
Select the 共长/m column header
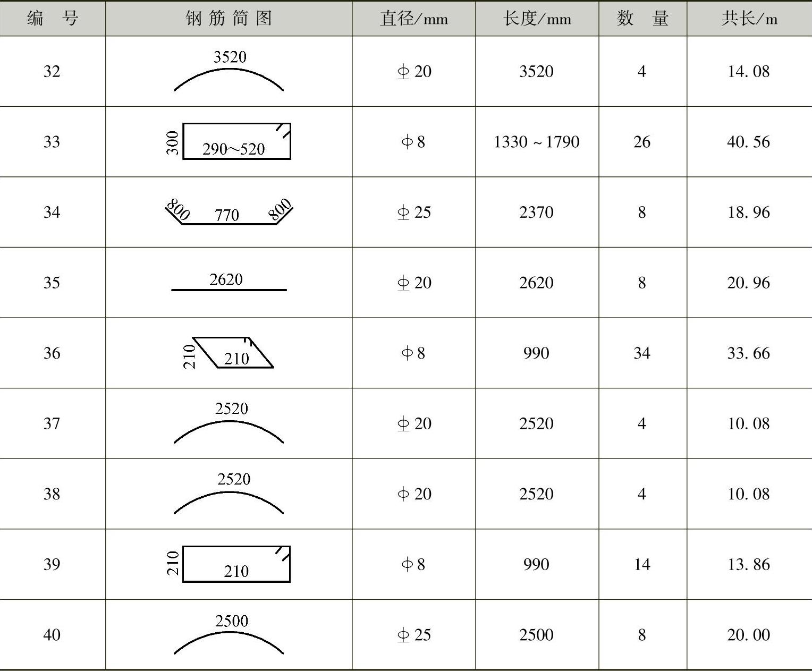pos(749,19)
